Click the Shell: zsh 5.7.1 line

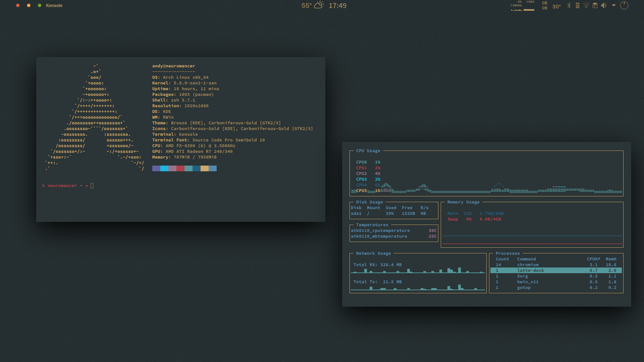pos(174,100)
